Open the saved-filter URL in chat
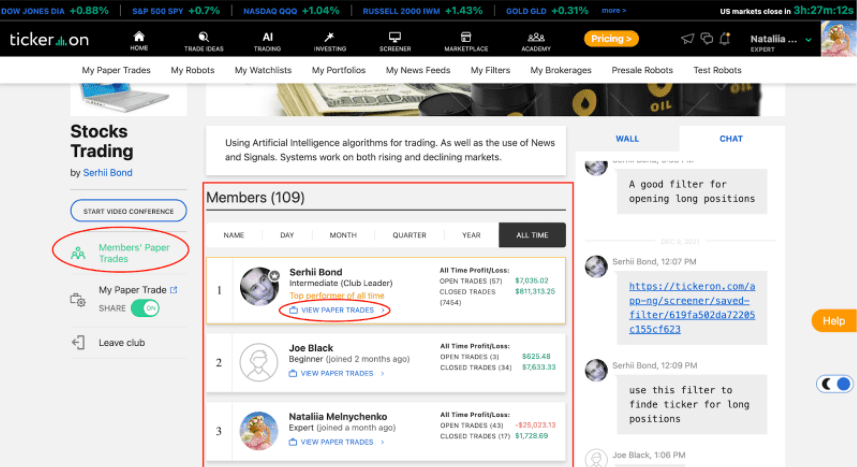The height and width of the screenshot is (467, 857). click(x=692, y=307)
